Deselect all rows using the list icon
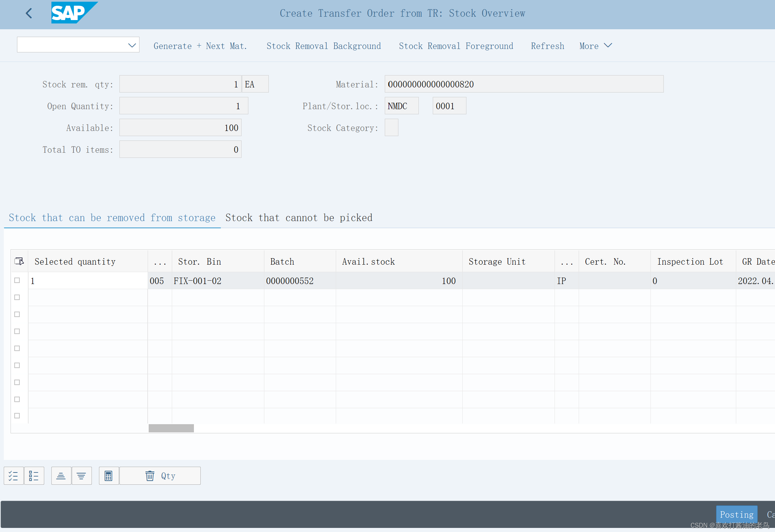The image size is (775, 532). coord(34,476)
